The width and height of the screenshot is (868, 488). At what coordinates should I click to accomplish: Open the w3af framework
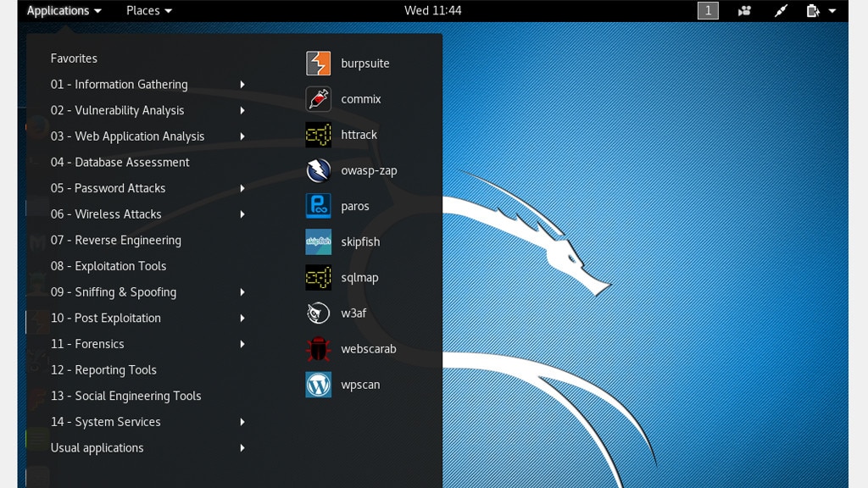tap(353, 313)
